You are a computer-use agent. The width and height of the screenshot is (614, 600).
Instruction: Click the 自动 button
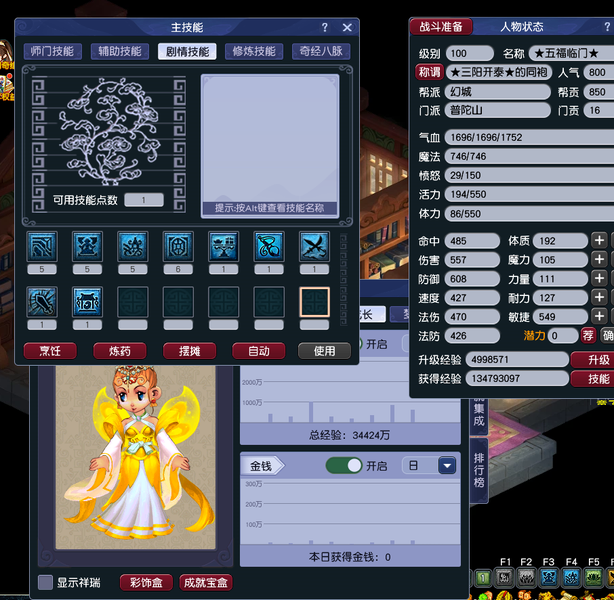pos(259,351)
